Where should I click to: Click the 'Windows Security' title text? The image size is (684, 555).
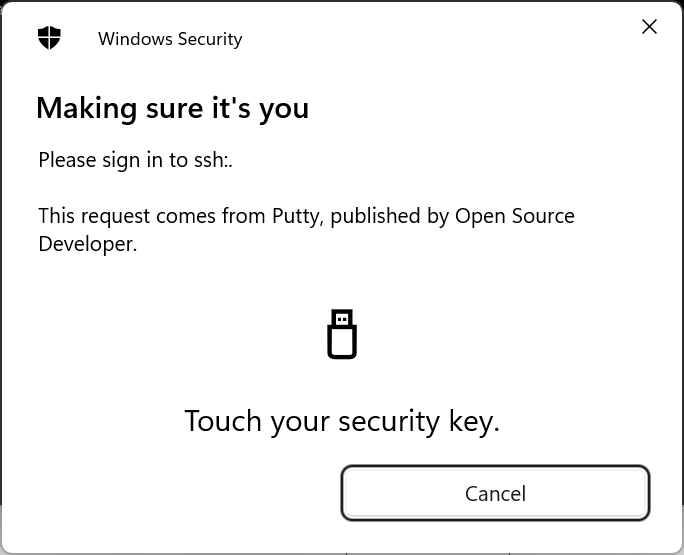(x=170, y=39)
